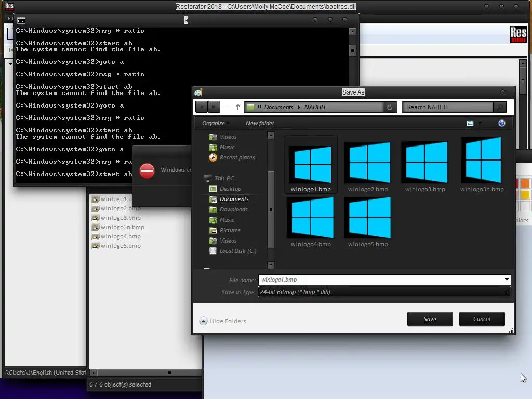Open Pictures in navigation pane
This screenshot has width=532, height=399.
(x=224, y=230)
